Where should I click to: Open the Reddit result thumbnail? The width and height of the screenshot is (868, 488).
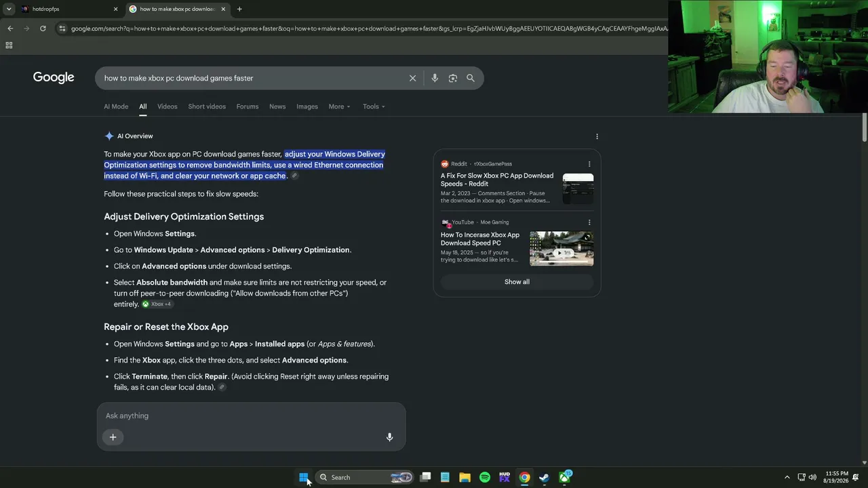tap(578, 188)
